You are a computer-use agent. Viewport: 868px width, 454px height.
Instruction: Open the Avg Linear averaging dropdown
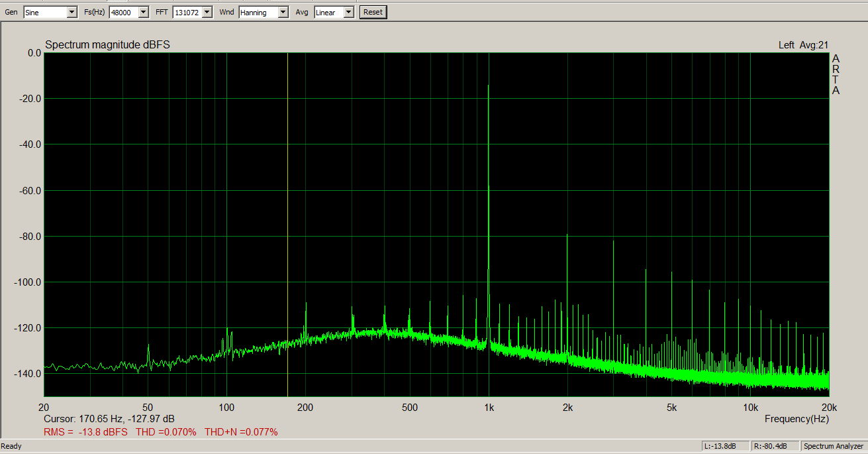pos(334,12)
